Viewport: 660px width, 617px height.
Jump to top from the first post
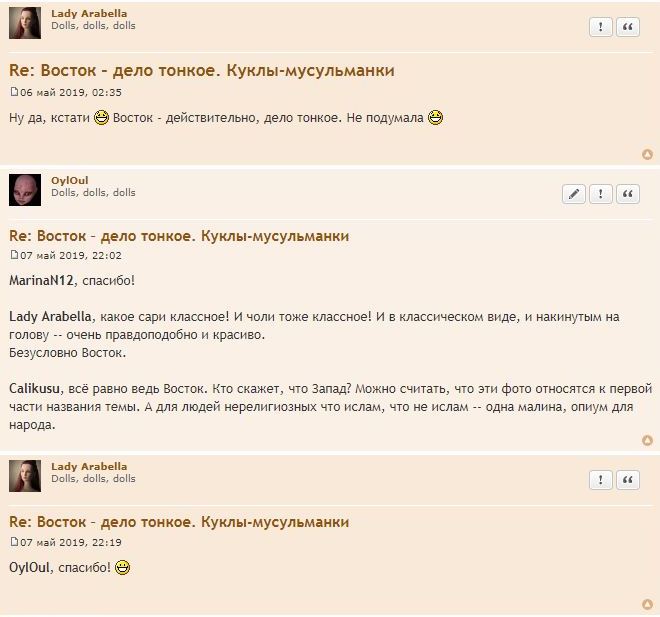(647, 154)
